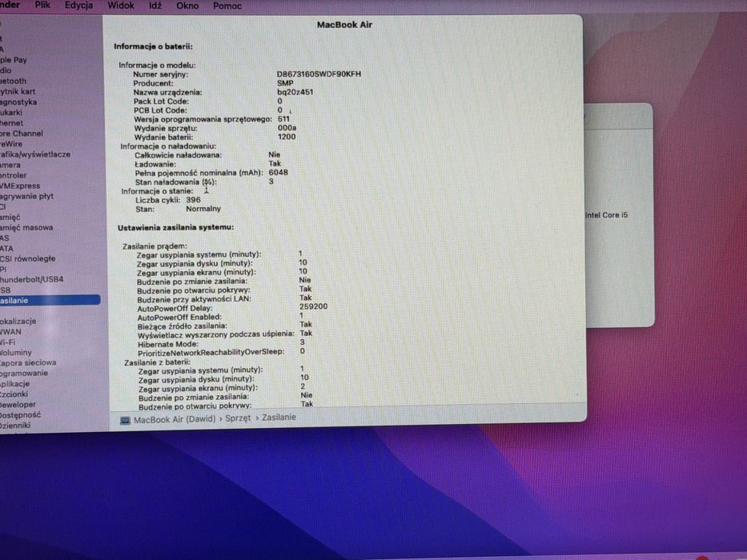Screen dimensions: 747x560
Task: Select Kontroler in the sidebar
Action: click(x=14, y=175)
